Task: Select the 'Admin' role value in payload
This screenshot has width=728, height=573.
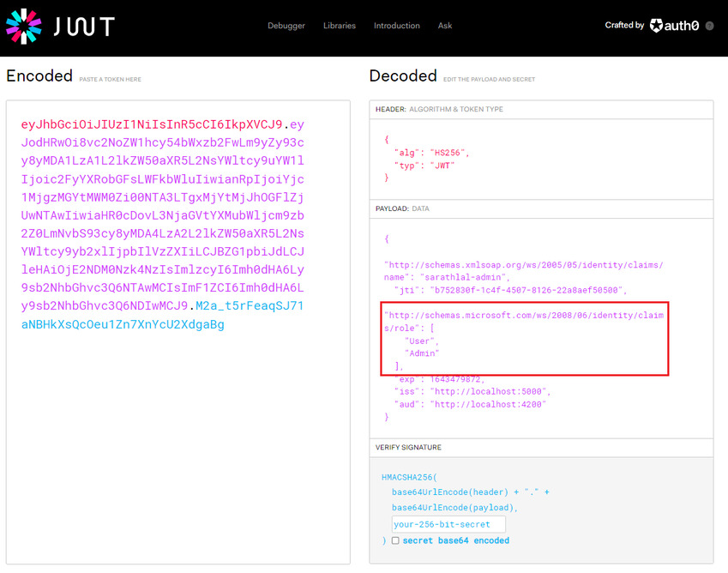Action: pyautogui.click(x=421, y=352)
